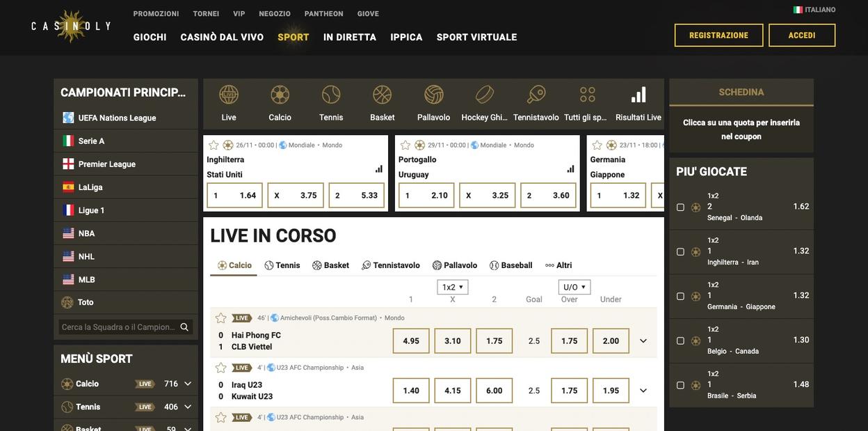The width and height of the screenshot is (868, 431).
Task: Click the Toto ball icon in sidebar
Action: point(67,302)
